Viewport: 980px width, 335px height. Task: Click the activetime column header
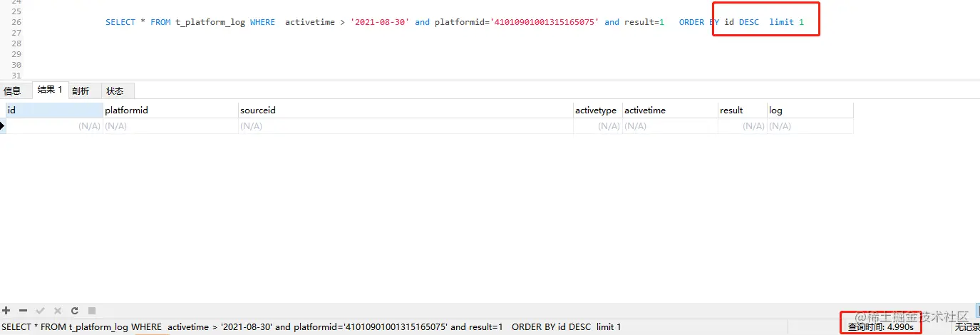coord(670,110)
